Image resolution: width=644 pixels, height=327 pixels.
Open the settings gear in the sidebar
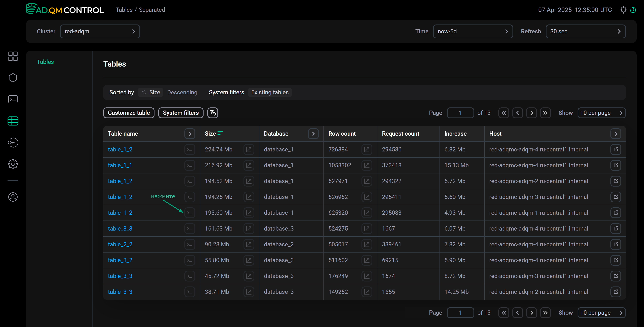(x=13, y=164)
